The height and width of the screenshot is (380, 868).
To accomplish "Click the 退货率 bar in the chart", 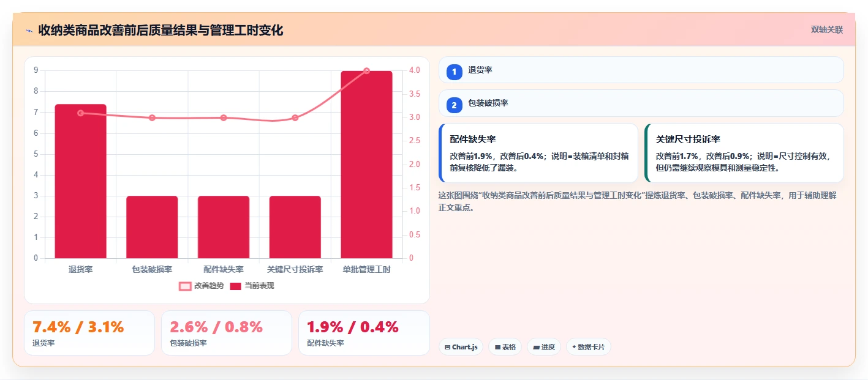I will tap(81, 181).
